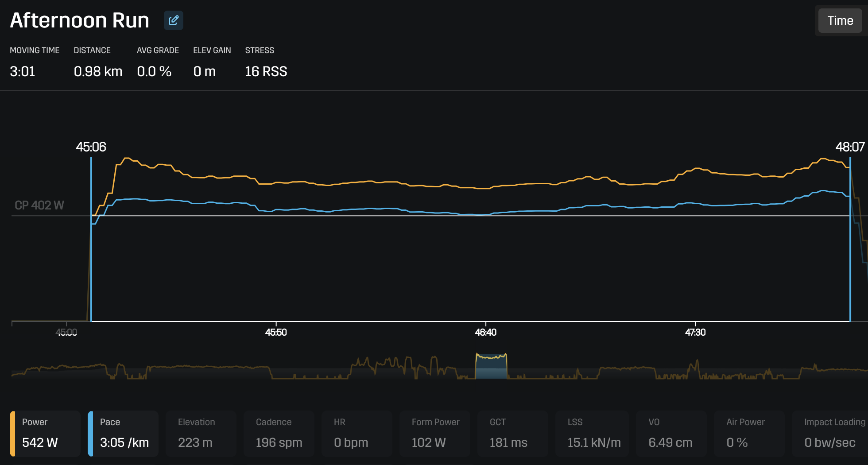
Task: Toggle the Power metric series
Action: coord(45,433)
